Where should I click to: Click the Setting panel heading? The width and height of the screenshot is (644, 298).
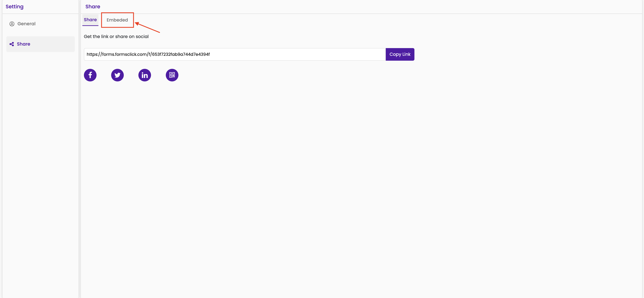coord(14,7)
